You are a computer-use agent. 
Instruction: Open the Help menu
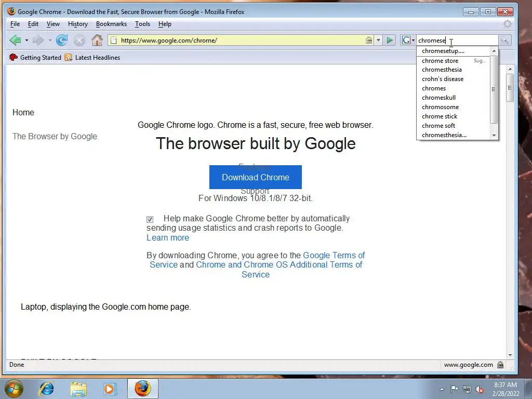(x=165, y=24)
